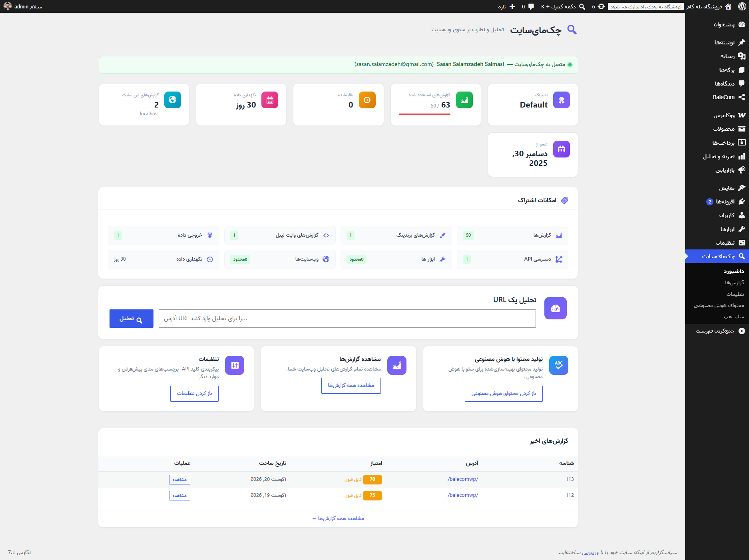
Task: Click the connected email sasan.salamzadeh@gmail.com
Action: coord(394,64)
